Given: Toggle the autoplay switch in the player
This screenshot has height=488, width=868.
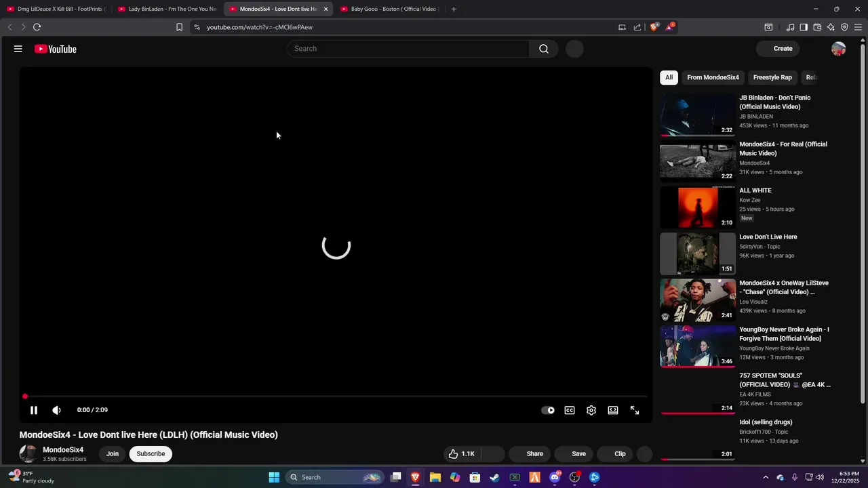Looking at the screenshot, I should pyautogui.click(x=548, y=410).
